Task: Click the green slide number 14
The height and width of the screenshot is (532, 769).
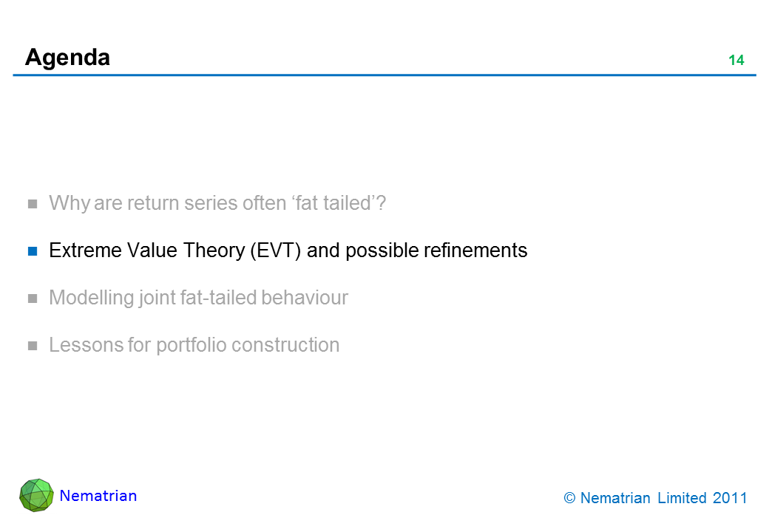Action: (x=736, y=61)
